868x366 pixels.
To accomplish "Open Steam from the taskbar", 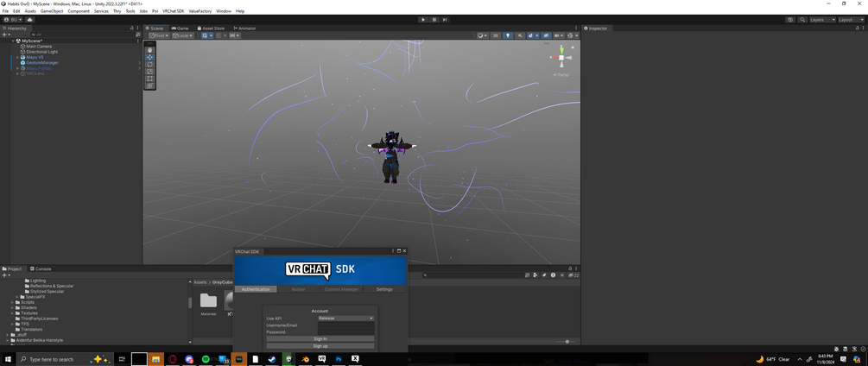I will [272, 359].
